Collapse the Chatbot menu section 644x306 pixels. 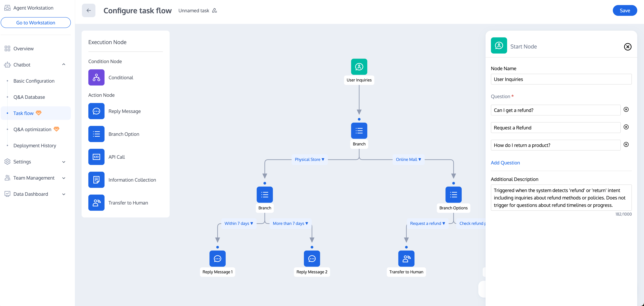tap(64, 65)
